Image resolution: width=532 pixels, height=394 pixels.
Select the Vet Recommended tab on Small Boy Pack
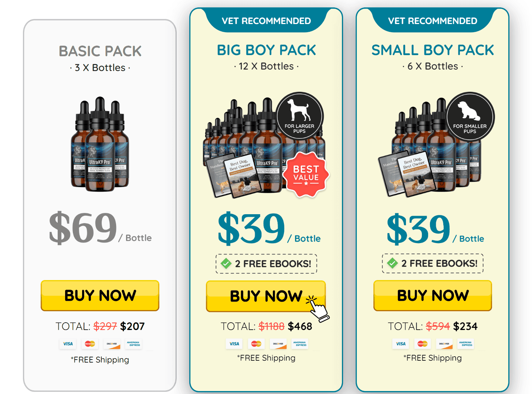[433, 21]
